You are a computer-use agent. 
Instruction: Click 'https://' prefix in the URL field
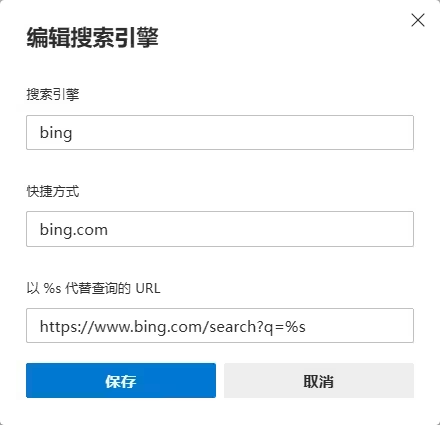(67, 327)
